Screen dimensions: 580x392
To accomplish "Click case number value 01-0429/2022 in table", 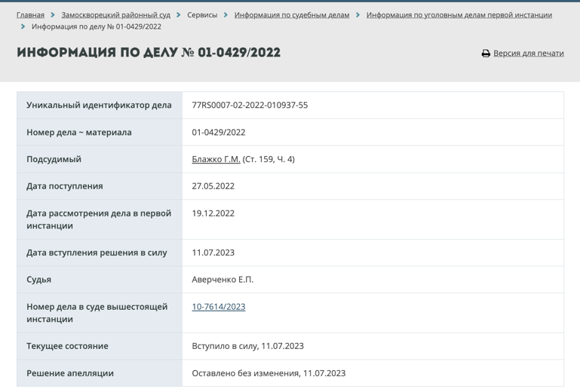I will tap(219, 133).
